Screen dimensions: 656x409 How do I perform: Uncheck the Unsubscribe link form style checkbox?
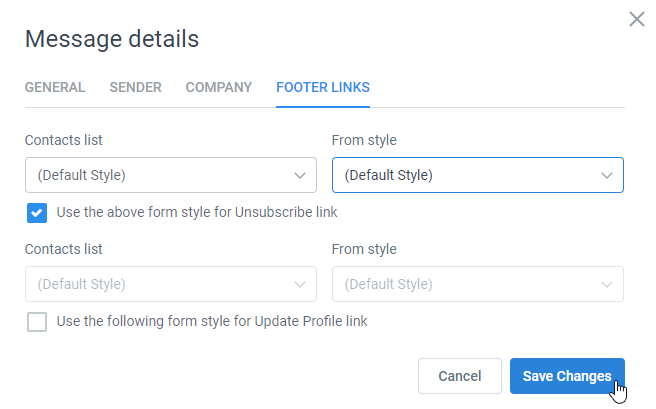(37, 213)
